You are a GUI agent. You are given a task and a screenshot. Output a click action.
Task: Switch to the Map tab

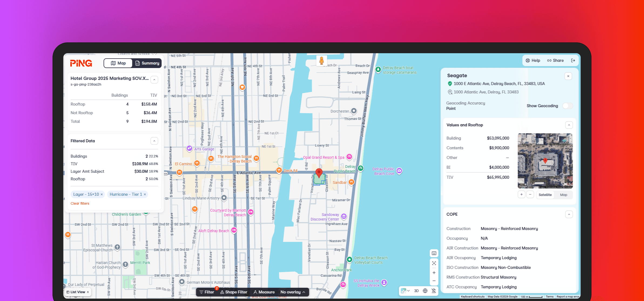118,63
